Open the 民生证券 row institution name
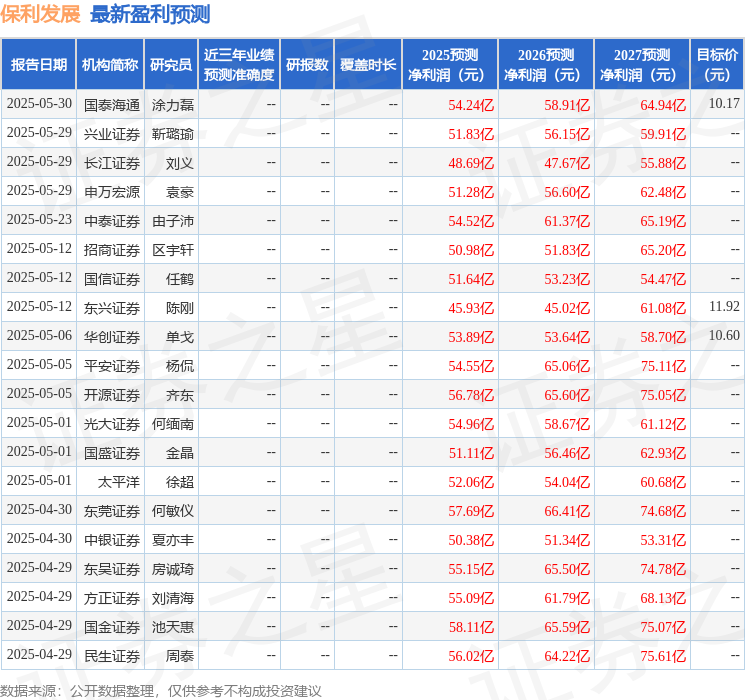The height and width of the screenshot is (700, 745). 112,655
